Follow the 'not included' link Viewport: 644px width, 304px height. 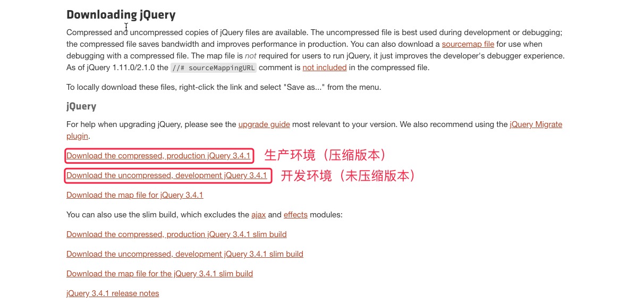[x=325, y=67]
